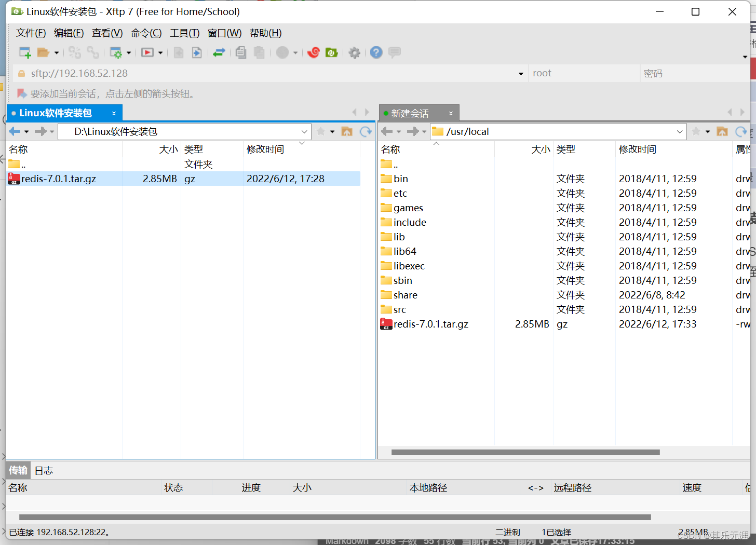Switch to the 日志 log tab
Viewport: 756px width, 545px height.
pyautogui.click(x=44, y=471)
